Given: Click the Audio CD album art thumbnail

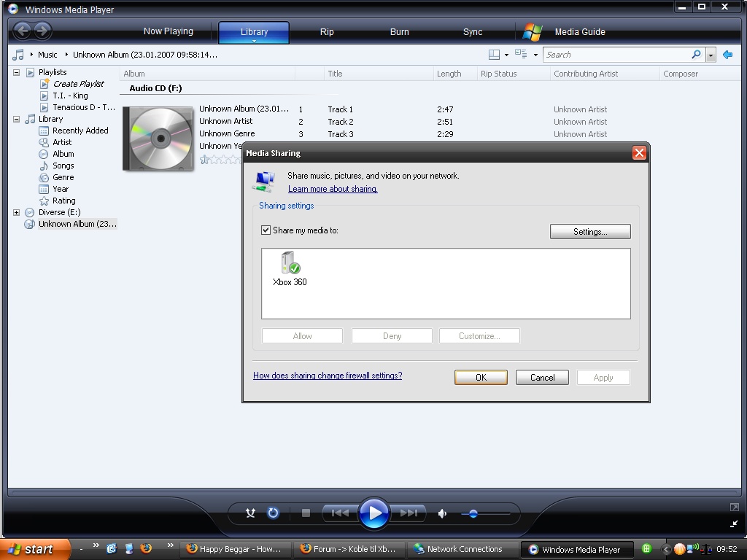Looking at the screenshot, I should click(158, 139).
